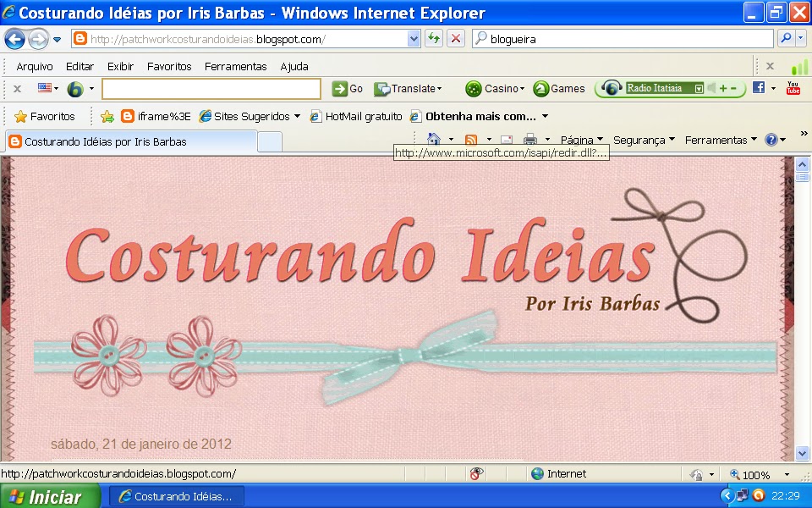This screenshot has height=508, width=812.
Task: Open the Arquivo menu
Action: [x=34, y=66]
